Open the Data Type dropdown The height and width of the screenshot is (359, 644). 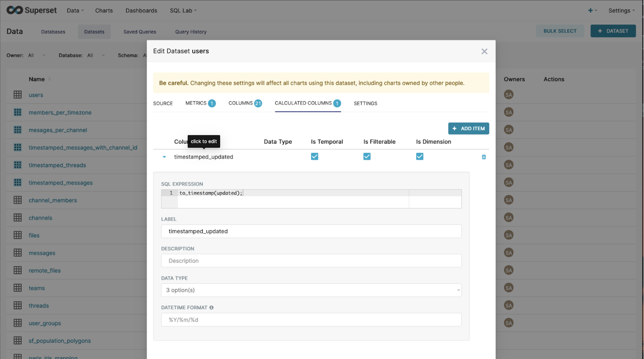pos(311,290)
